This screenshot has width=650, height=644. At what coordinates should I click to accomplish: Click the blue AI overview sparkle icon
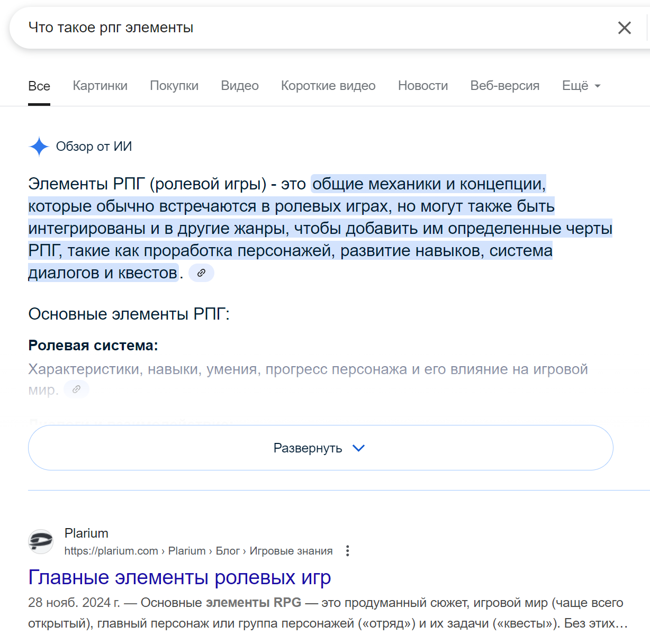(x=39, y=147)
